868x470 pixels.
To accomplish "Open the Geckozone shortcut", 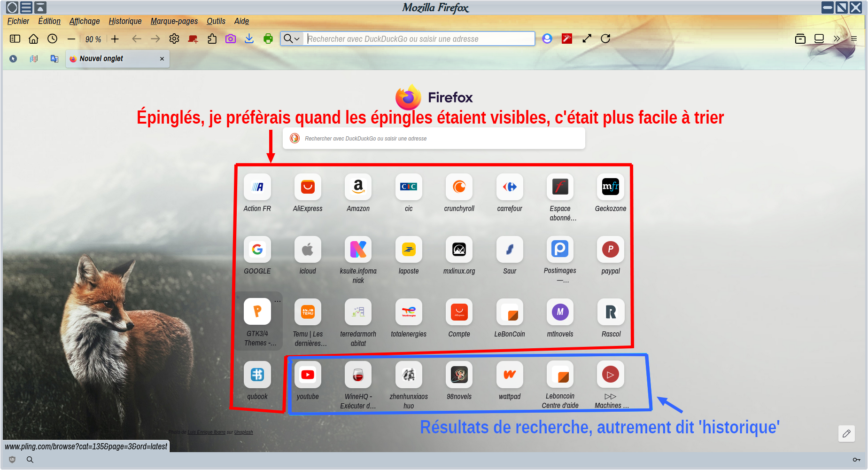I will (611, 187).
